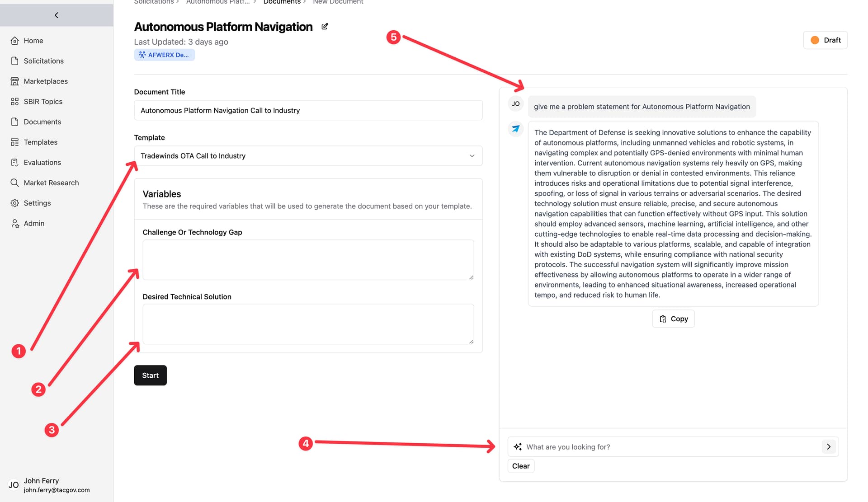The image size is (868, 502).
Task: Click the Template dropdown chevron arrow
Action: pos(472,156)
